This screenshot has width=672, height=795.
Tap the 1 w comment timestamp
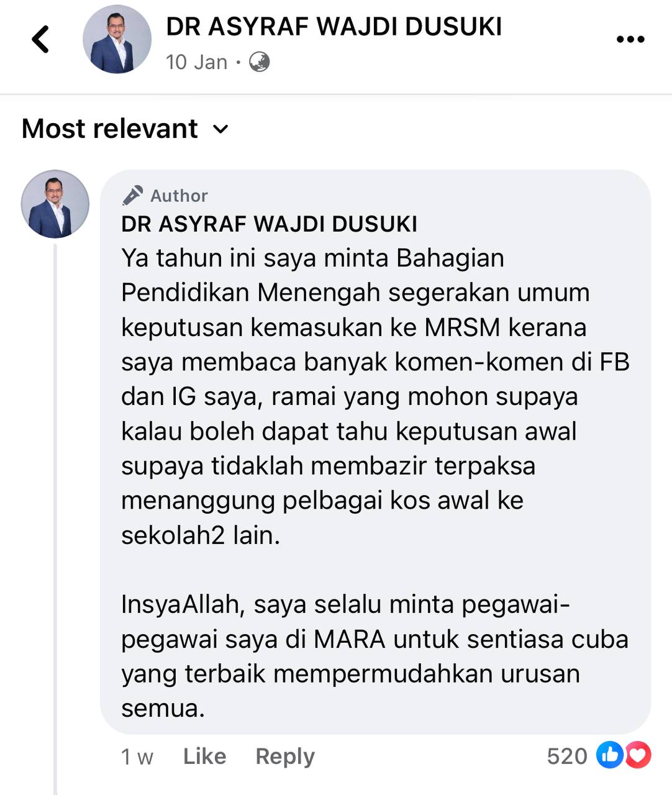coord(137,756)
